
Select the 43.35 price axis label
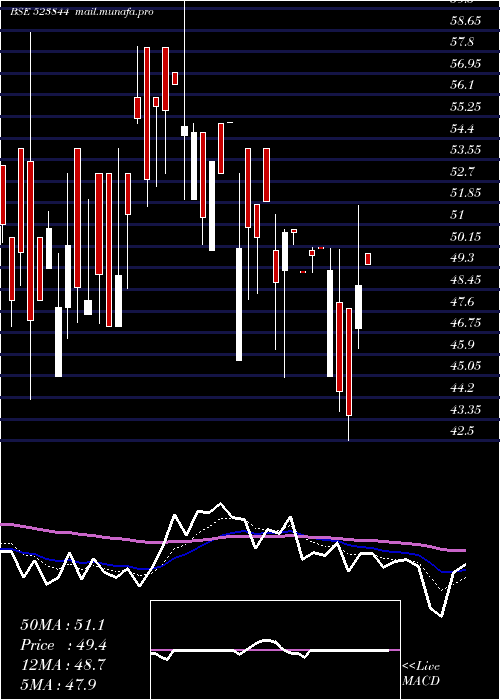464,409
